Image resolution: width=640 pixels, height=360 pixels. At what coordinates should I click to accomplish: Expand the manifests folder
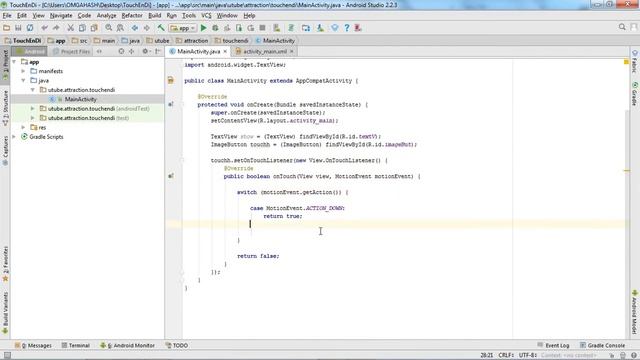[x=23, y=71]
